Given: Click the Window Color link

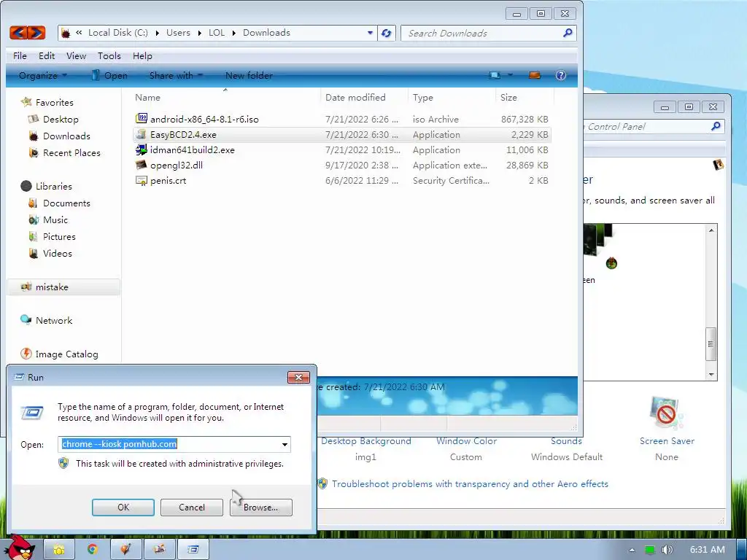Looking at the screenshot, I should coord(466,441).
